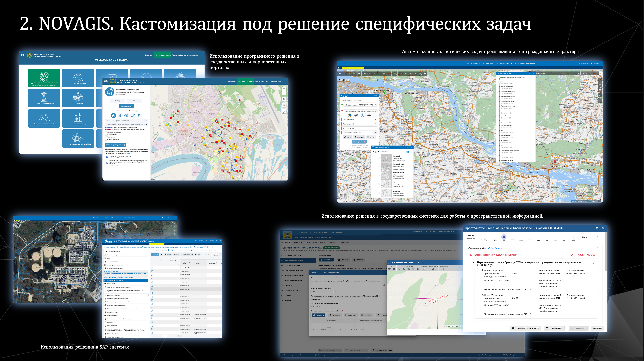644x361 pixels.
Task: Open the Самый короткий route type dropdown
Action: click(359, 119)
